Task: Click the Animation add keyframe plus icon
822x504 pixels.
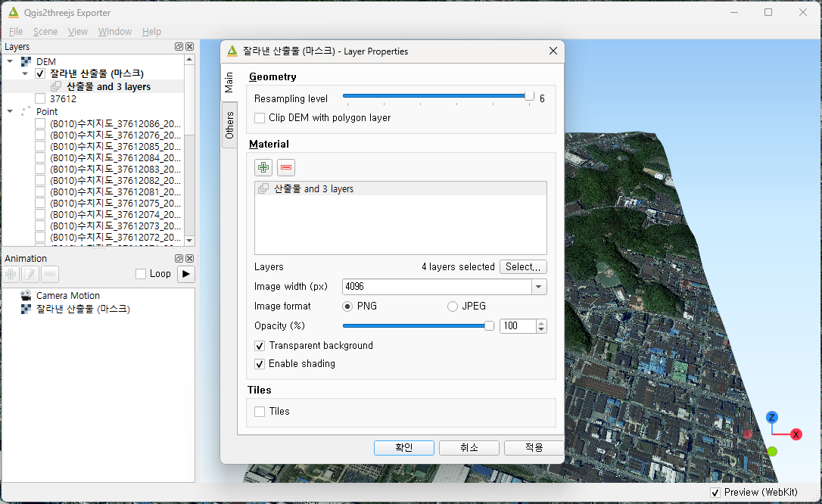Action: [x=11, y=274]
